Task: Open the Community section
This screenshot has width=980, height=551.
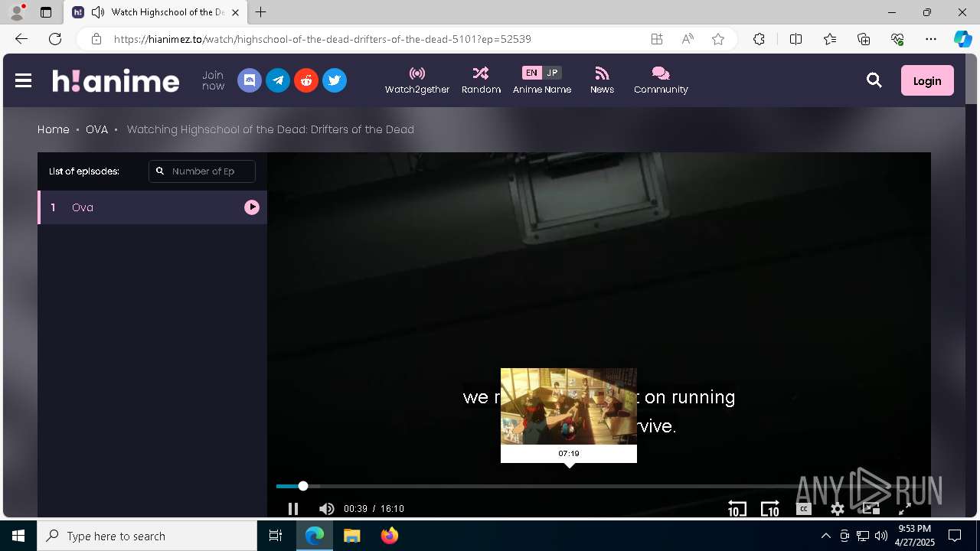Action: pos(661,80)
